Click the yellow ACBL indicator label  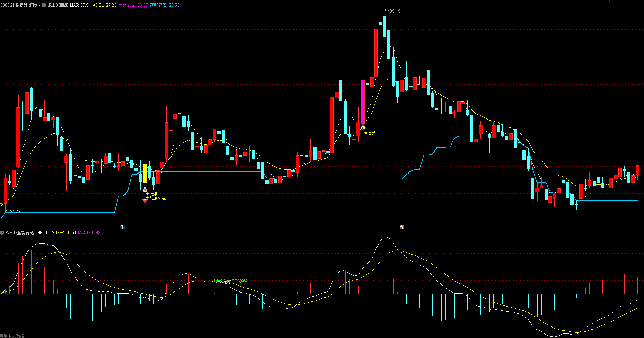coord(104,6)
